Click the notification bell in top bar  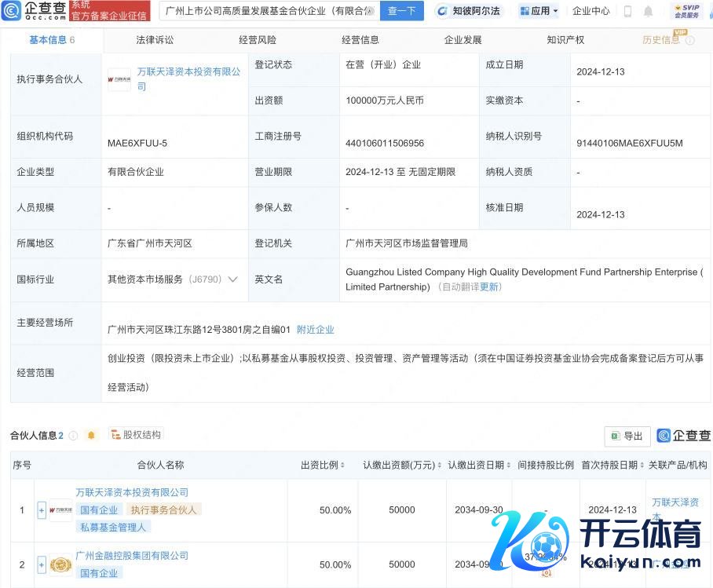click(648, 11)
